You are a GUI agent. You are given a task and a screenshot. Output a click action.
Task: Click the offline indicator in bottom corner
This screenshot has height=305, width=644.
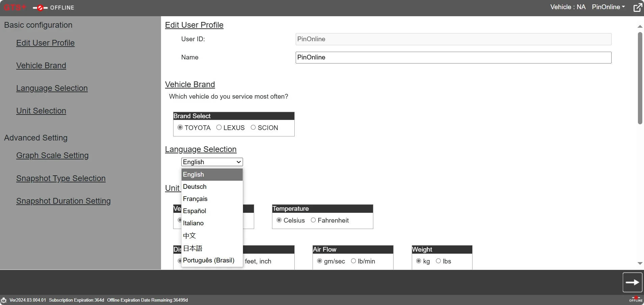pos(636,299)
